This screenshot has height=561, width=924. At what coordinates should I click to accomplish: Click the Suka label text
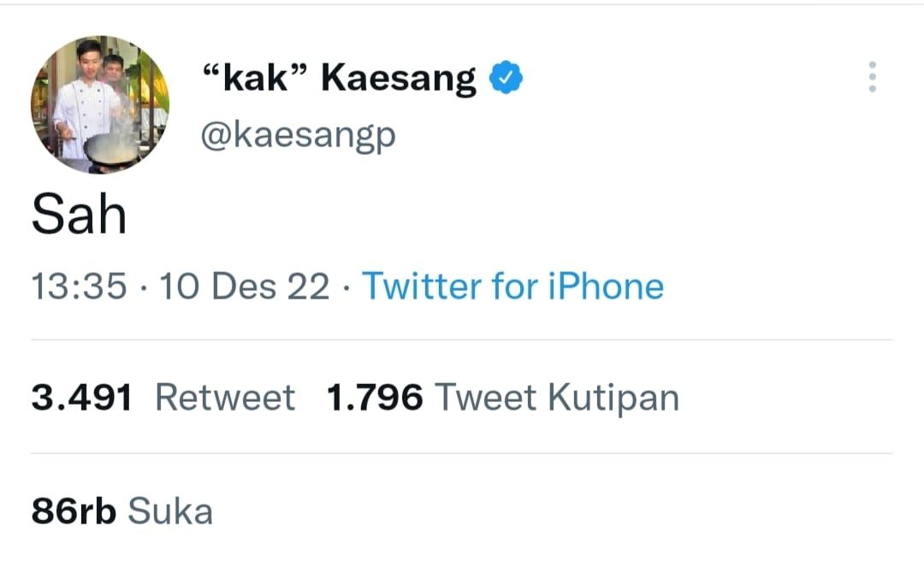tap(169, 510)
